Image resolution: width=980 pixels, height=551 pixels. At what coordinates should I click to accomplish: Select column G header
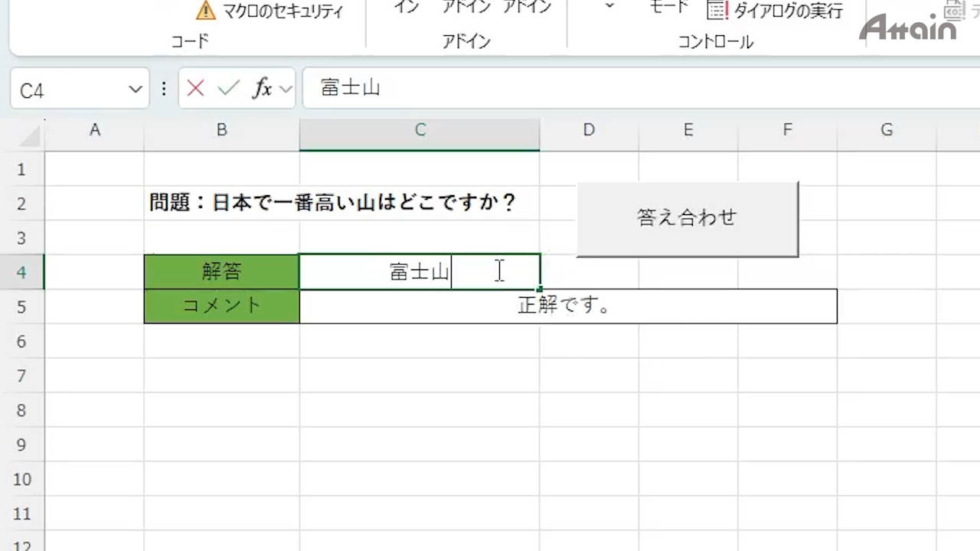pos(886,130)
